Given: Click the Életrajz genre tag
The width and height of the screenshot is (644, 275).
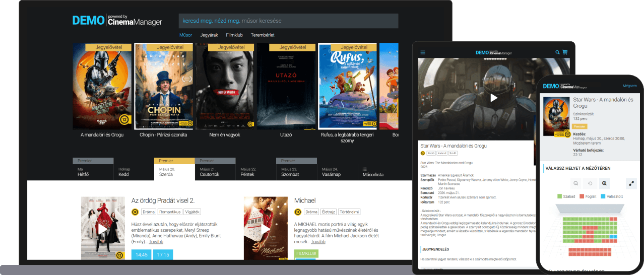Looking at the screenshot, I should point(328,212).
